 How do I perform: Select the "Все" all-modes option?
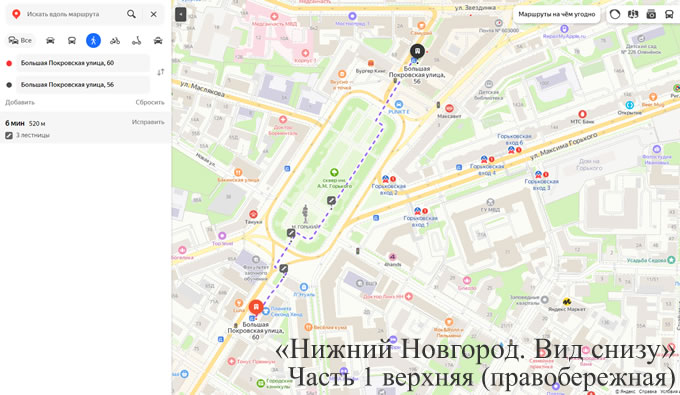click(x=20, y=40)
